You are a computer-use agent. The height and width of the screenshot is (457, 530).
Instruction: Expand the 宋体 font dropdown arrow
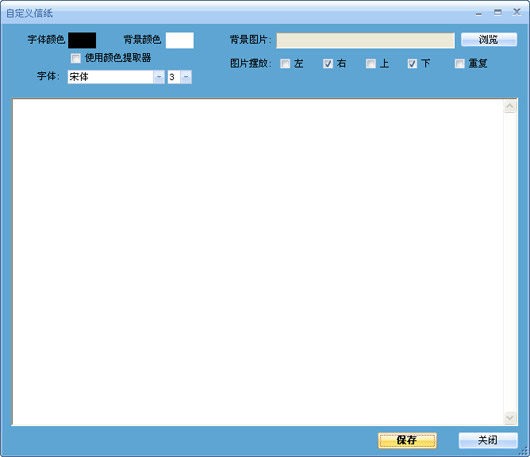[159, 77]
